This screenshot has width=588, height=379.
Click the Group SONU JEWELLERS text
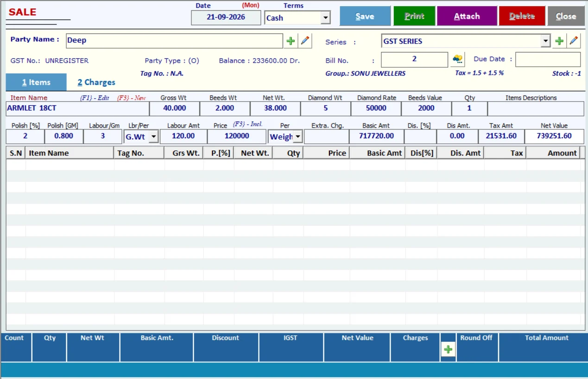(366, 73)
